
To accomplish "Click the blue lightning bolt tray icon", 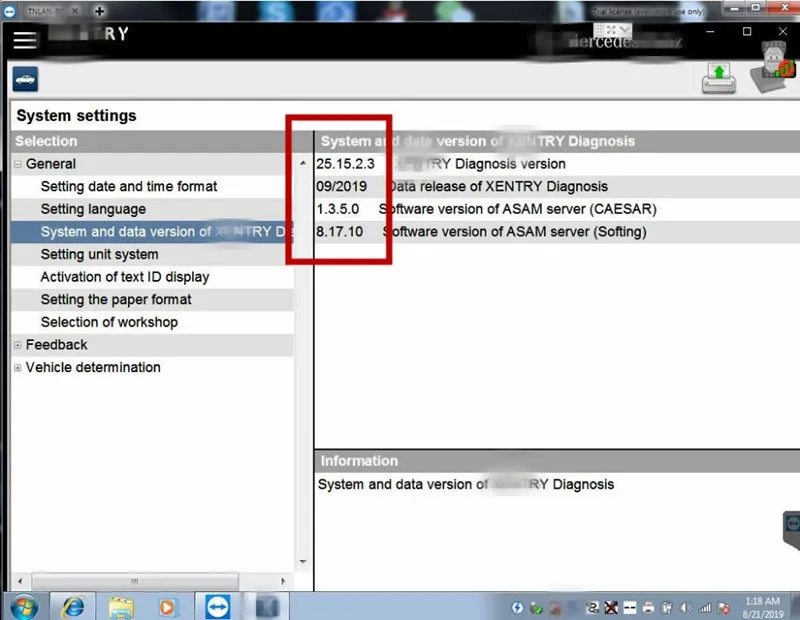I will pos(517,608).
